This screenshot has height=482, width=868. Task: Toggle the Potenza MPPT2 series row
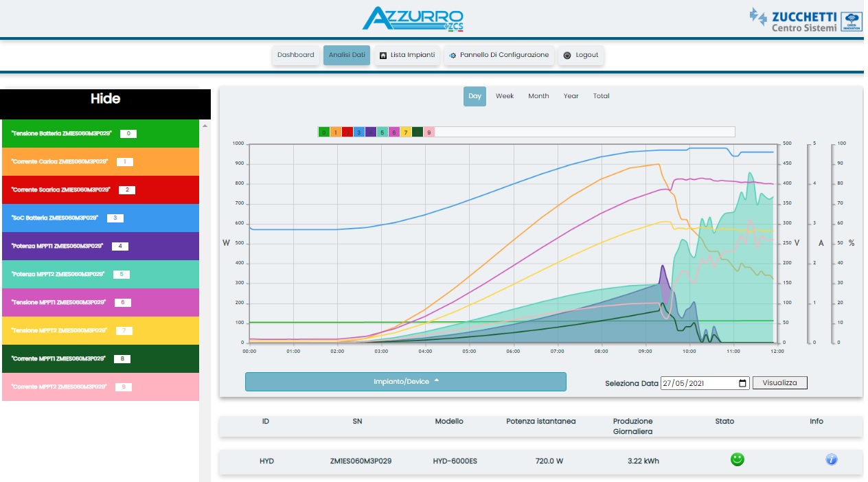[100, 274]
